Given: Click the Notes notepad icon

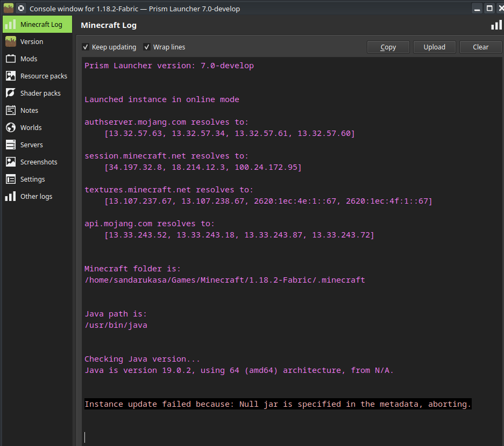Looking at the screenshot, I should click(11, 111).
